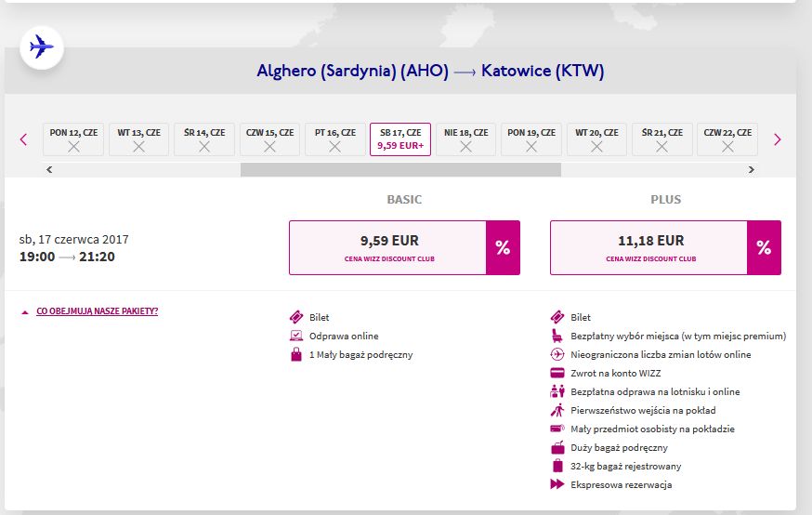Click the text '32-kg bagaż rejestrowany'
This screenshot has width=812, height=515.
pyautogui.click(x=626, y=467)
